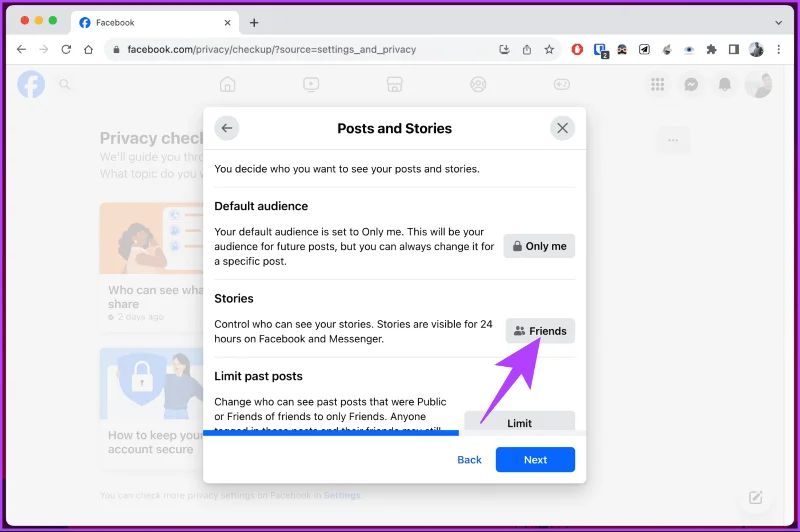Open a new browser tab

pyautogui.click(x=254, y=22)
